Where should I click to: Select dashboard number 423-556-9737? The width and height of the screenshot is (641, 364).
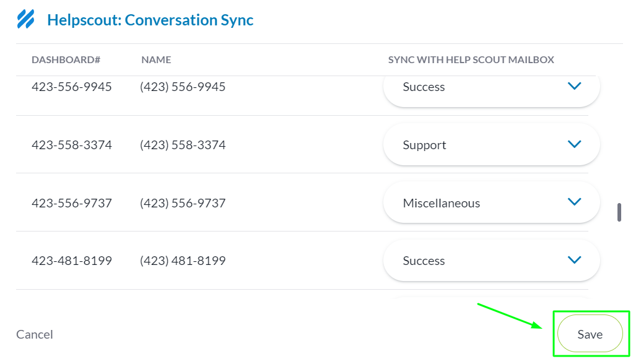pos(72,203)
